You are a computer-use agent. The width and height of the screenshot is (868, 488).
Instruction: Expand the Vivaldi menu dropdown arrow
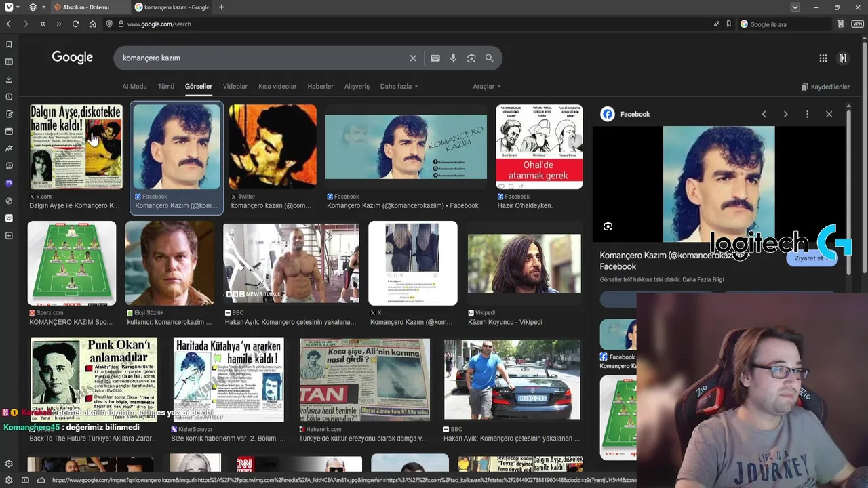point(19,7)
